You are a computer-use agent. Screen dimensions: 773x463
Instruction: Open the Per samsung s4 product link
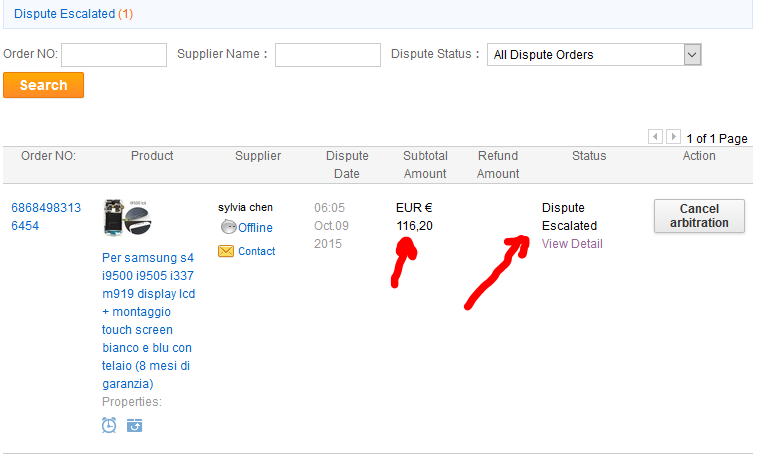[x=148, y=321]
